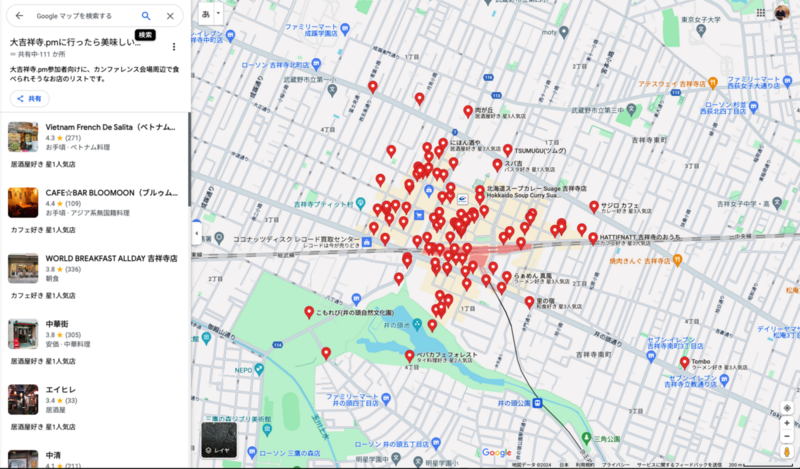Open CAFE☆BAR BLOOMOON photo thumbnail
This screenshot has height=469, width=800.
pos(23,203)
